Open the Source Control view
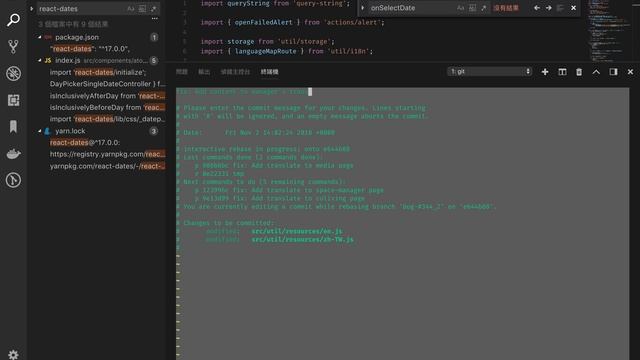This screenshot has height=360, width=640. (x=13, y=47)
